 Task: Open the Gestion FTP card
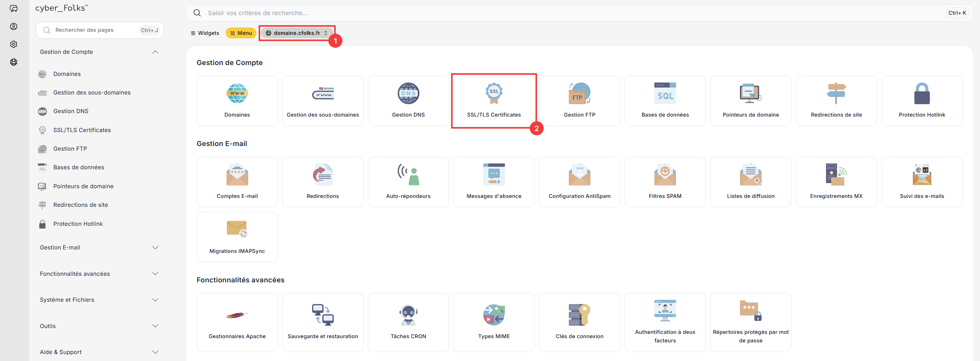579,101
